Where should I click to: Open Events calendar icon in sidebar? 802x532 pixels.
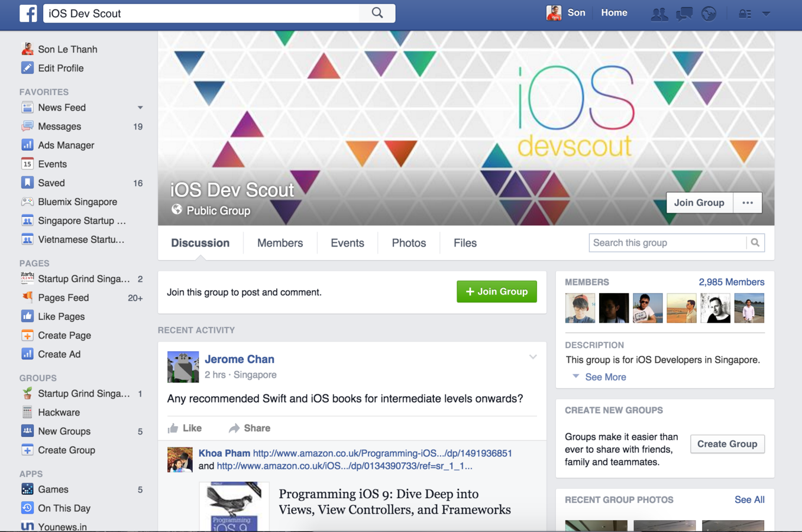pos(27,164)
